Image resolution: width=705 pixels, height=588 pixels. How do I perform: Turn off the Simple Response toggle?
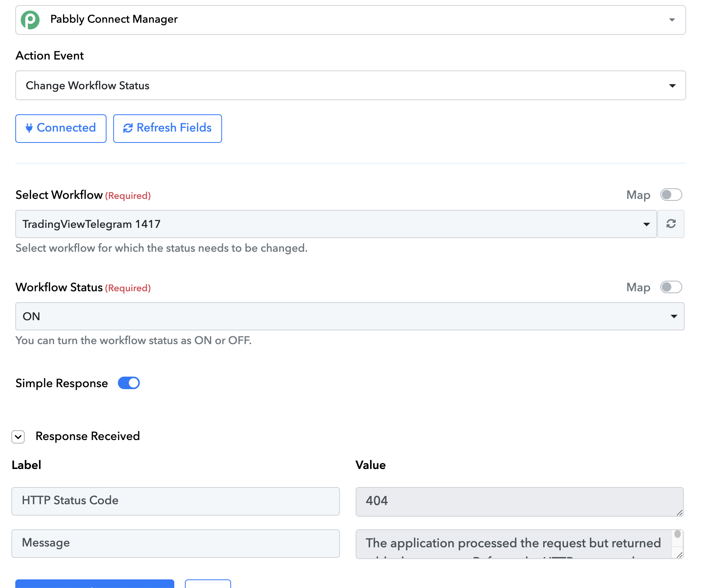point(129,383)
